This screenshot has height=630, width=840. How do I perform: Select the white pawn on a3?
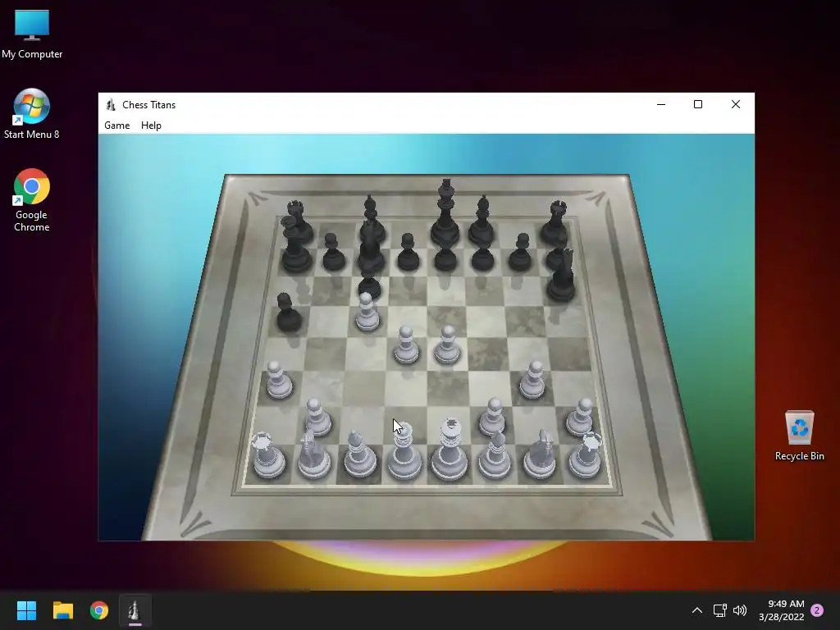coord(279,380)
